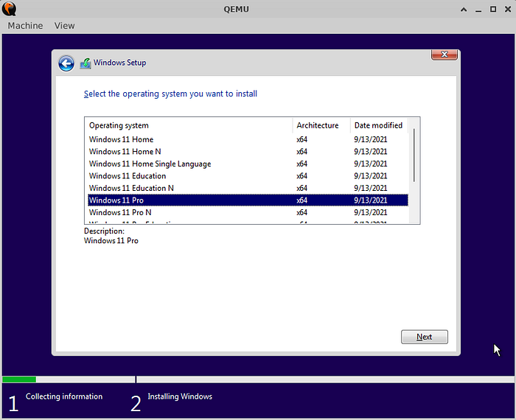Sort by Architecture column header

coord(321,125)
